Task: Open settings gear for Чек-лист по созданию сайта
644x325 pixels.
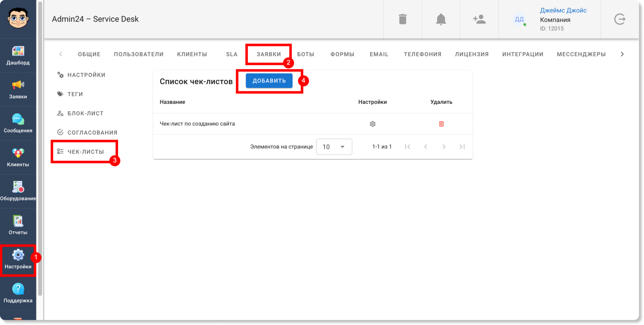Action: point(373,124)
